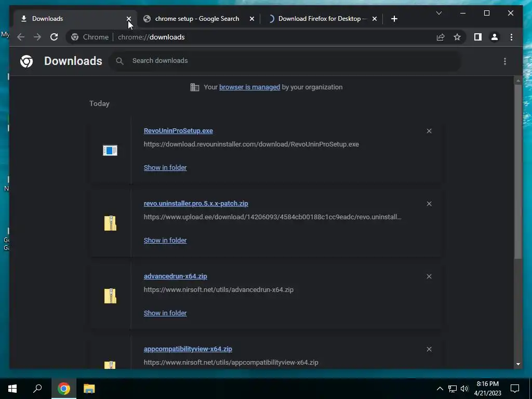This screenshot has height=399, width=532.
Task: Click the Chrome taskbar icon
Action: click(64, 389)
